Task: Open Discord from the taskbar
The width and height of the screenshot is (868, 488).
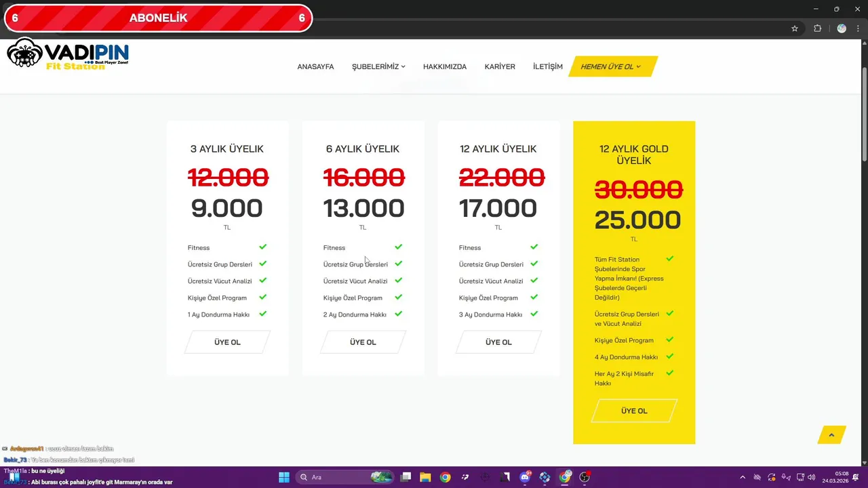Action: (525, 477)
